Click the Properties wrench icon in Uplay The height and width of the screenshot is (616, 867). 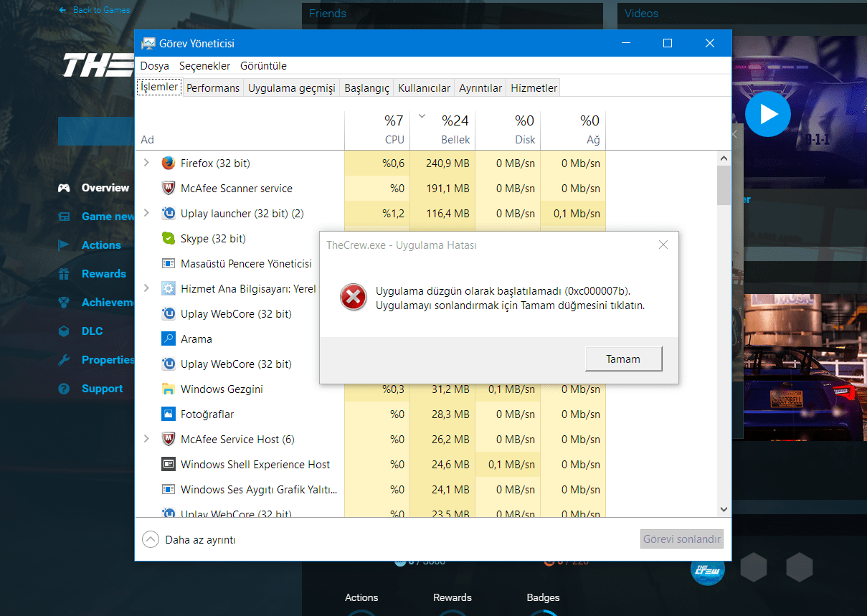click(x=65, y=360)
